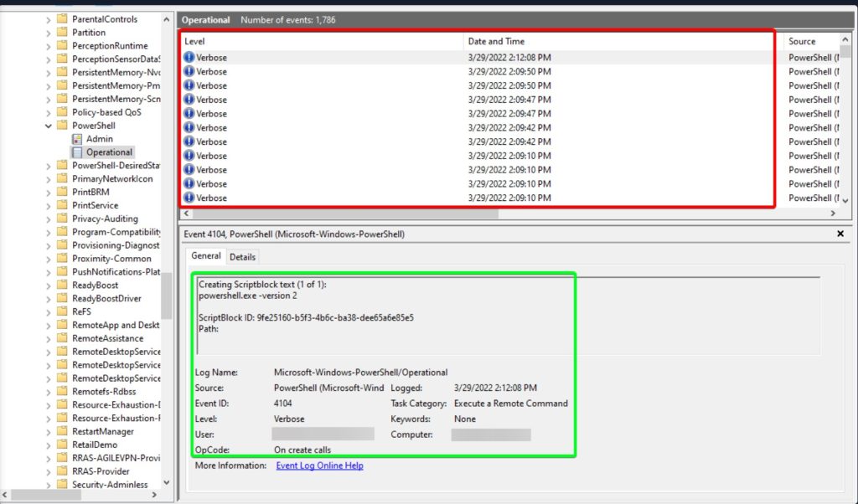Screen dimensions: 858x504
Task: Select the Operational log icon under PowerShell
Action: click(x=77, y=152)
